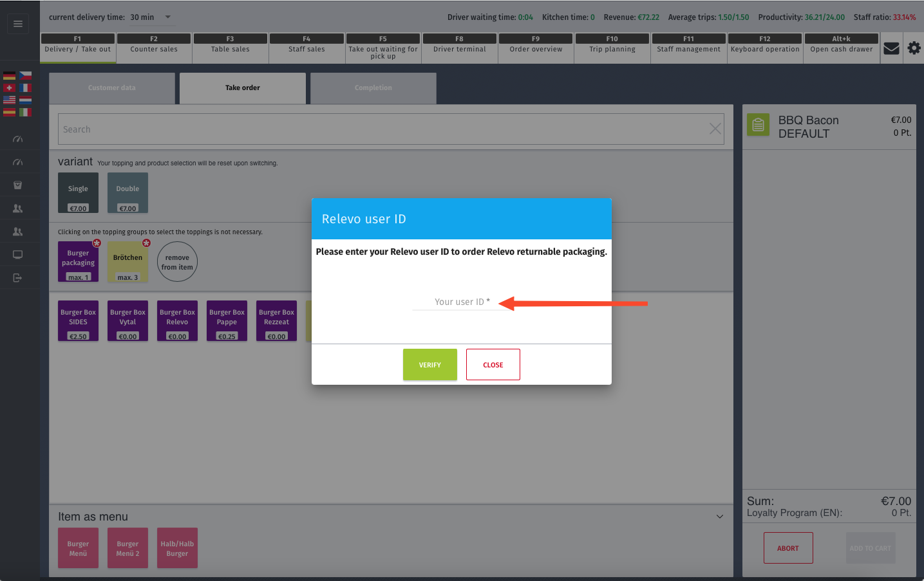Pick the Spanish flag language

tap(9, 112)
